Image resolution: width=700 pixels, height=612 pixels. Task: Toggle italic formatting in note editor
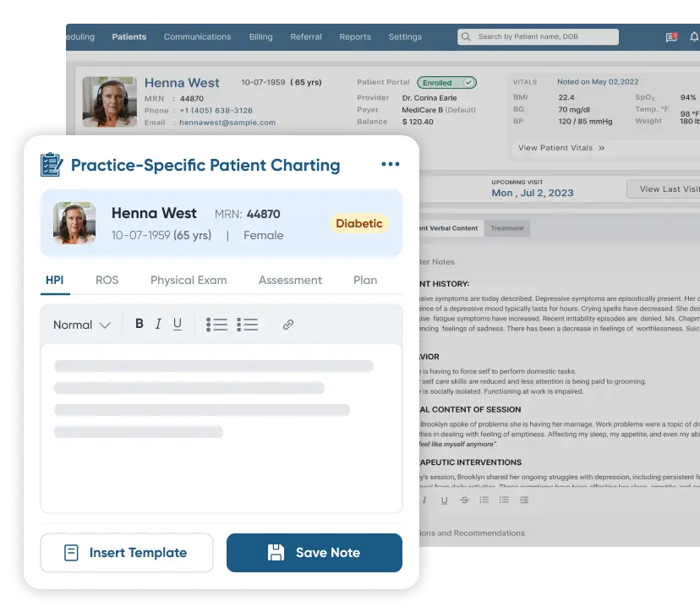tap(158, 324)
